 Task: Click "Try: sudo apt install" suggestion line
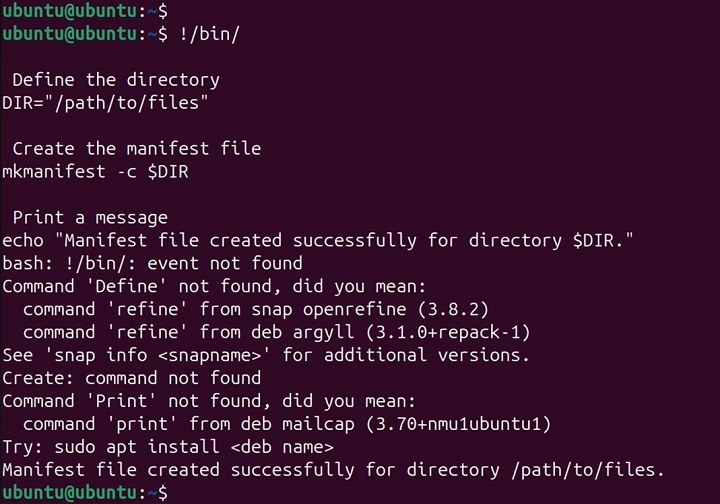(167, 447)
